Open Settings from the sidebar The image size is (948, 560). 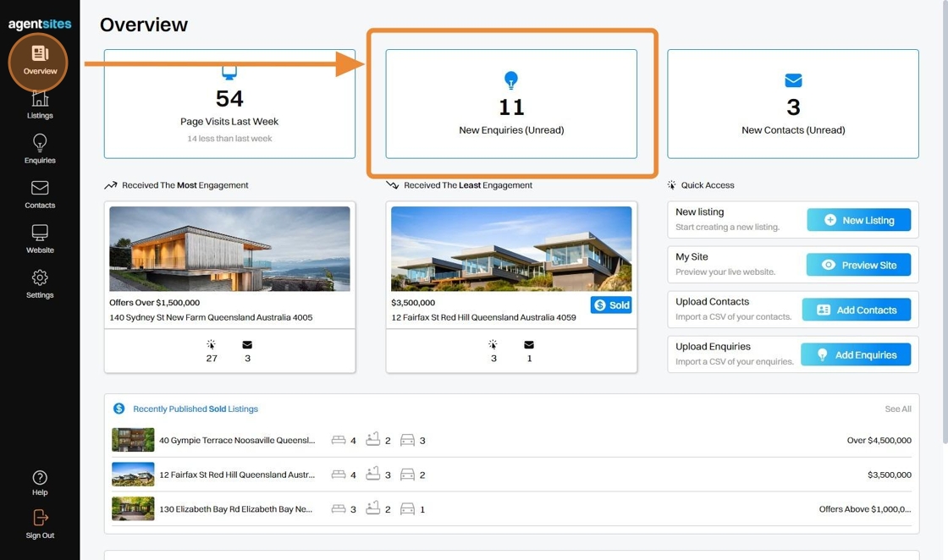pyautogui.click(x=40, y=284)
